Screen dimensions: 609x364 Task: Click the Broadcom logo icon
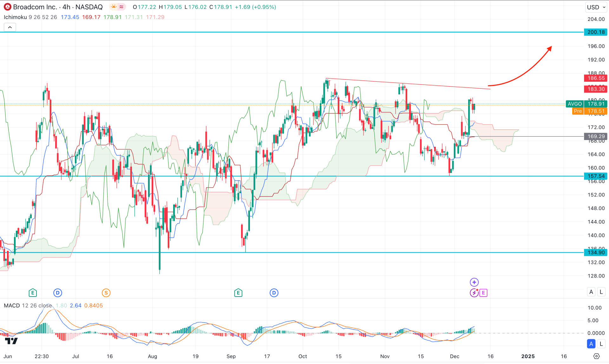tap(7, 7)
